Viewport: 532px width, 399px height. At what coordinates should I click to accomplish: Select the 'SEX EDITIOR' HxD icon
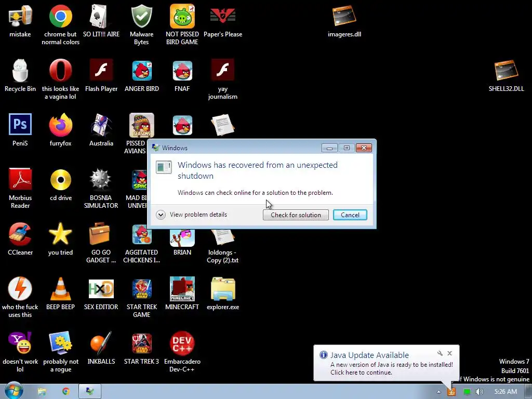coord(101,288)
